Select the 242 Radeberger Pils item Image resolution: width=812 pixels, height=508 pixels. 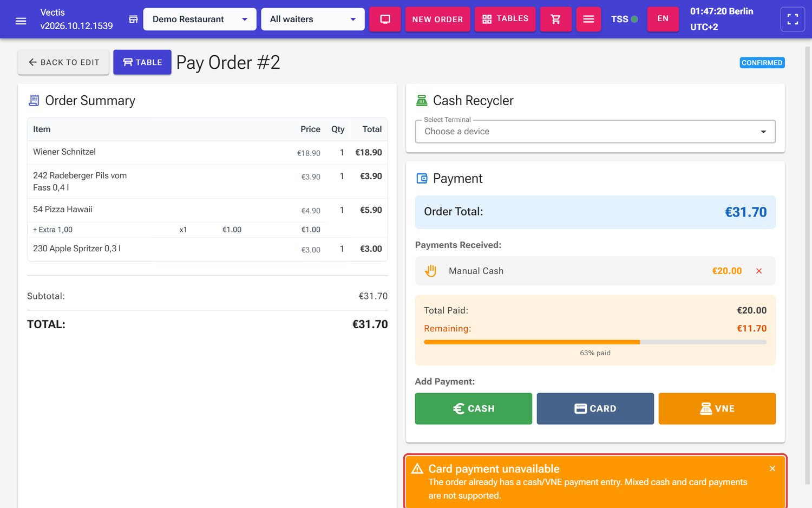[x=207, y=181]
